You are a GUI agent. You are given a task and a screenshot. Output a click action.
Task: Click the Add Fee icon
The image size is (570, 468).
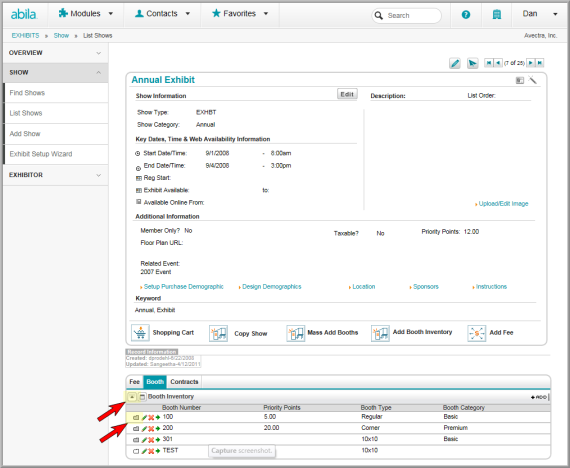477,333
